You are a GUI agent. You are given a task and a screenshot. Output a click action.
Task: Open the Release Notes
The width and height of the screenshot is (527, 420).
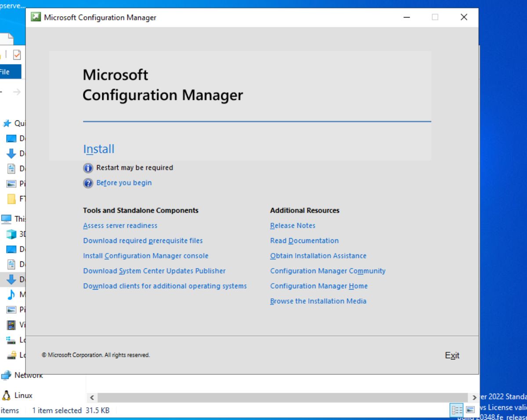[x=292, y=225]
